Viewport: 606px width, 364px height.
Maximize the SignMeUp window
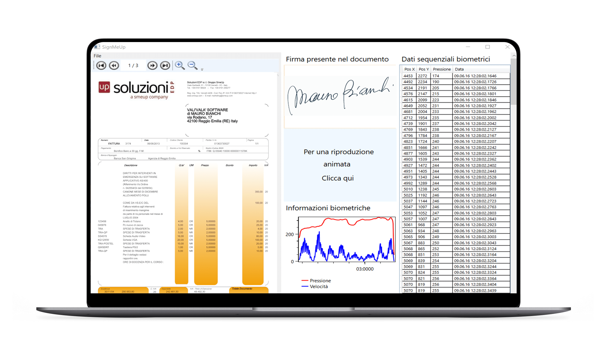click(488, 47)
